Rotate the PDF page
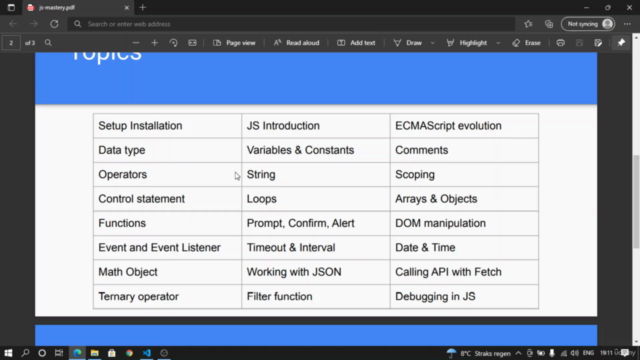The width and height of the screenshot is (640, 360). (173, 43)
